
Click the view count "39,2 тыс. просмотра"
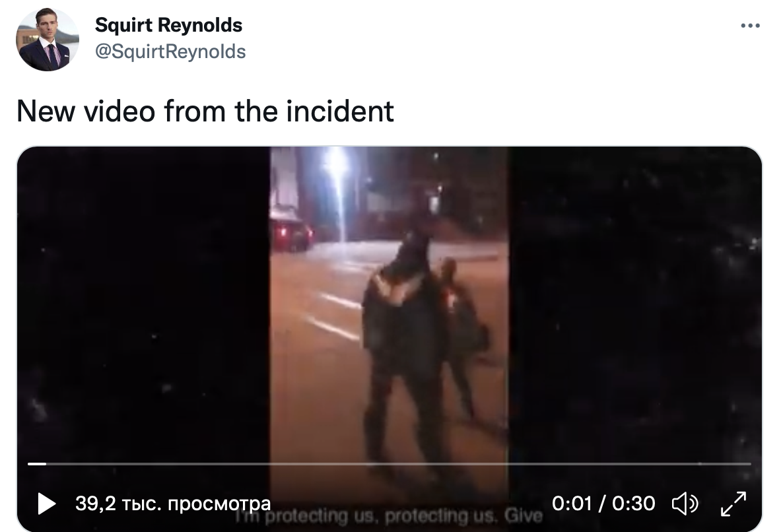(x=173, y=504)
